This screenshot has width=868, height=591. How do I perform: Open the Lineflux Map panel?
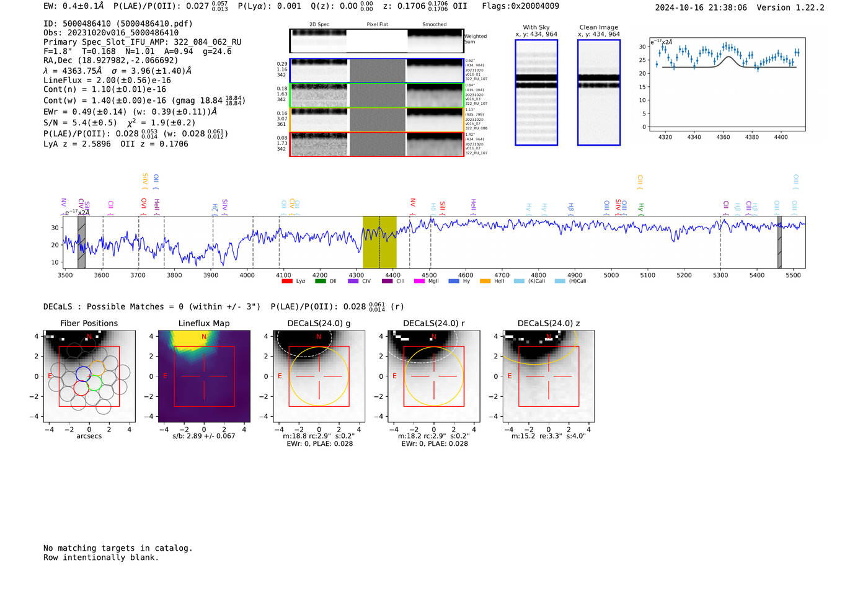tap(204, 376)
